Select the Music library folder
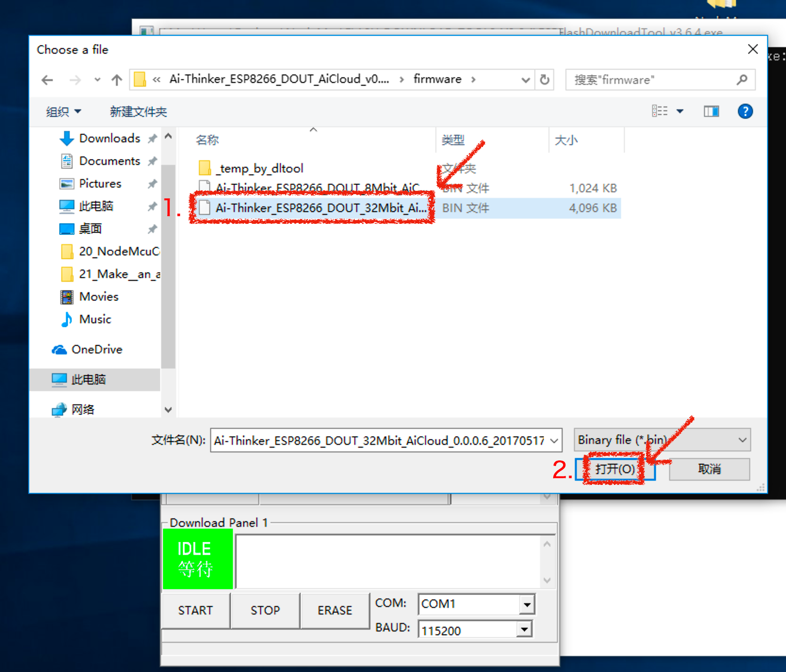786x672 pixels. [95, 319]
